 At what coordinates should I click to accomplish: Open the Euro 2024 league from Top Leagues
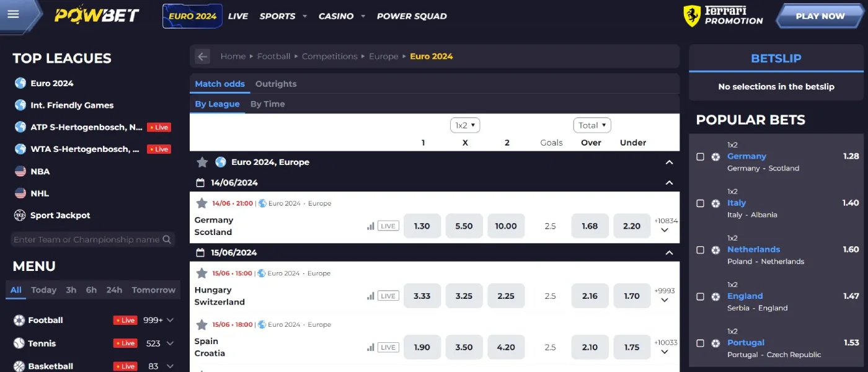53,82
